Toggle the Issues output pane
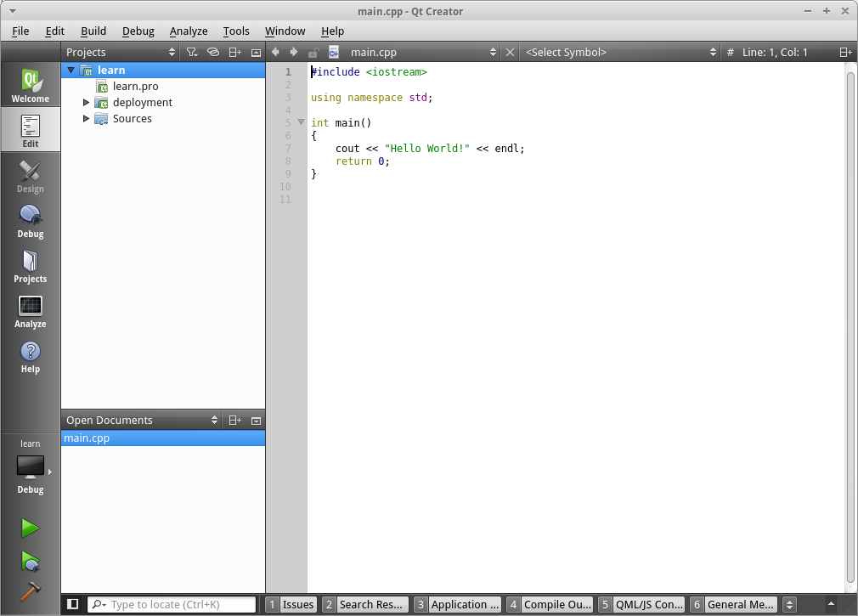 (x=291, y=604)
